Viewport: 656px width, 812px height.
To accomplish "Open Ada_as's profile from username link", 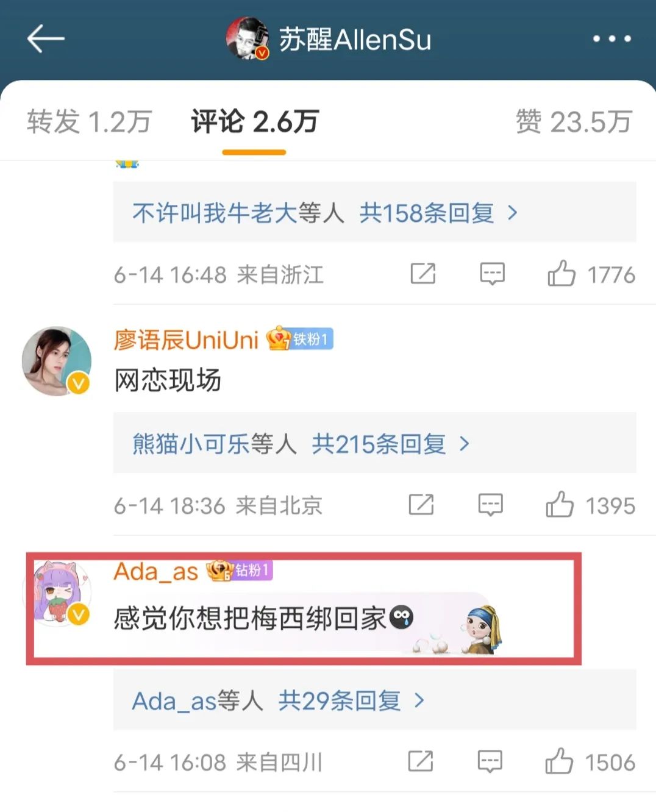I will pyautogui.click(x=155, y=571).
